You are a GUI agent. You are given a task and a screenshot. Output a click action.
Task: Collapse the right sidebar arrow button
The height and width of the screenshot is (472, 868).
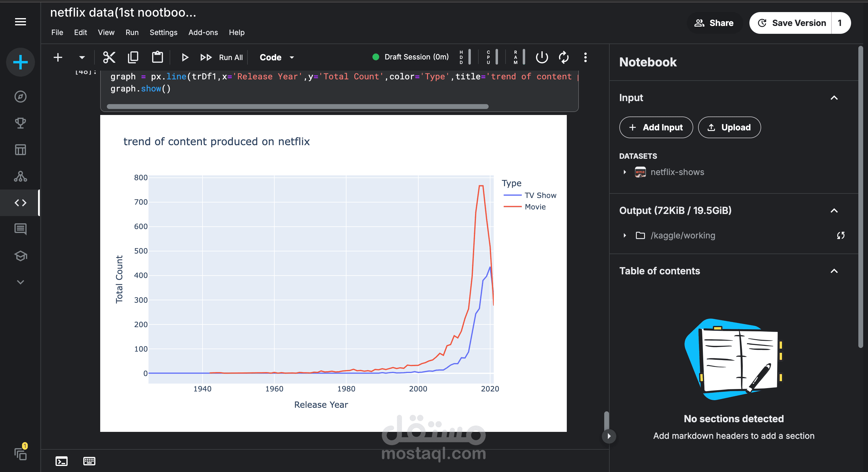pyautogui.click(x=609, y=436)
